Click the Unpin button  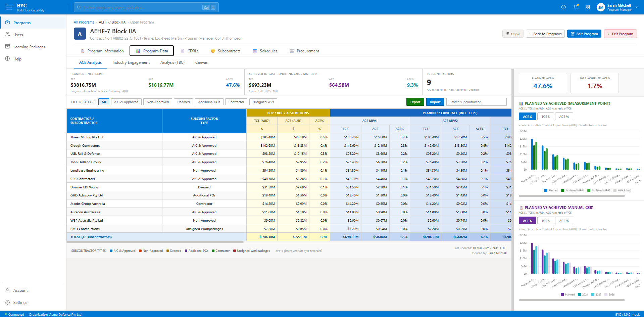point(513,34)
